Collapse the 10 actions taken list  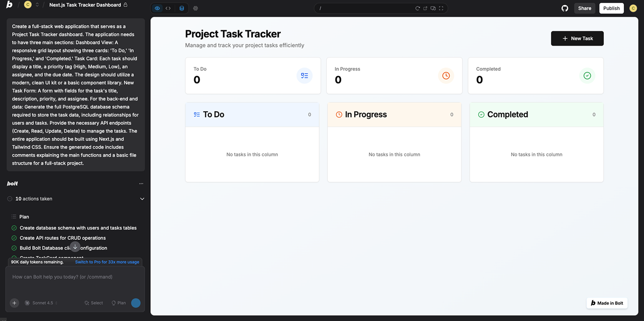tap(142, 199)
